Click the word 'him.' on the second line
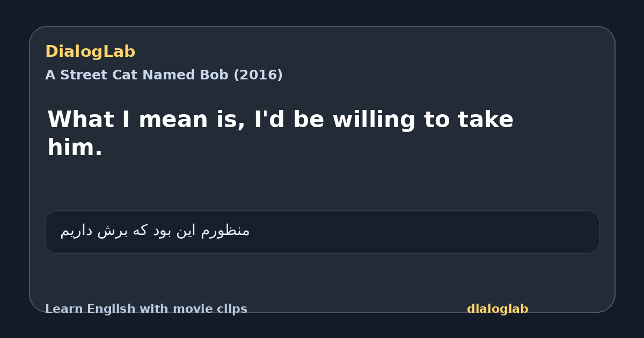The image size is (644, 338). tap(75, 148)
